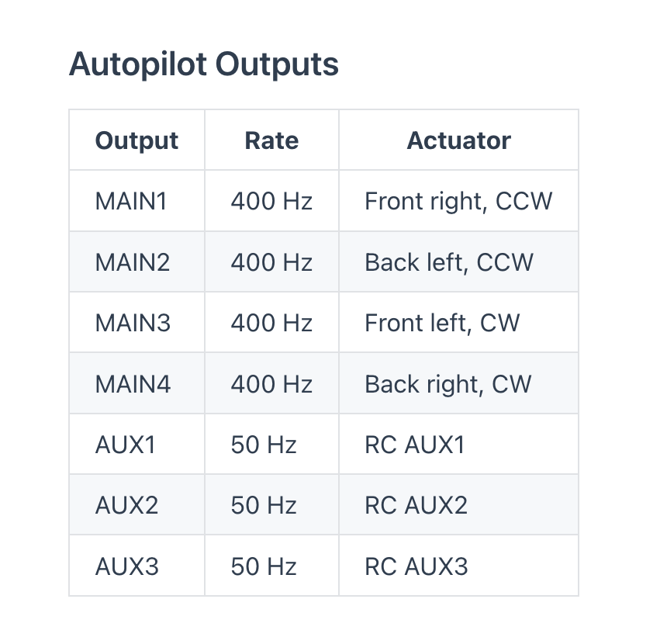This screenshot has width=667, height=644.
Task: Click the Autopilot Outputs heading
Action: (203, 64)
